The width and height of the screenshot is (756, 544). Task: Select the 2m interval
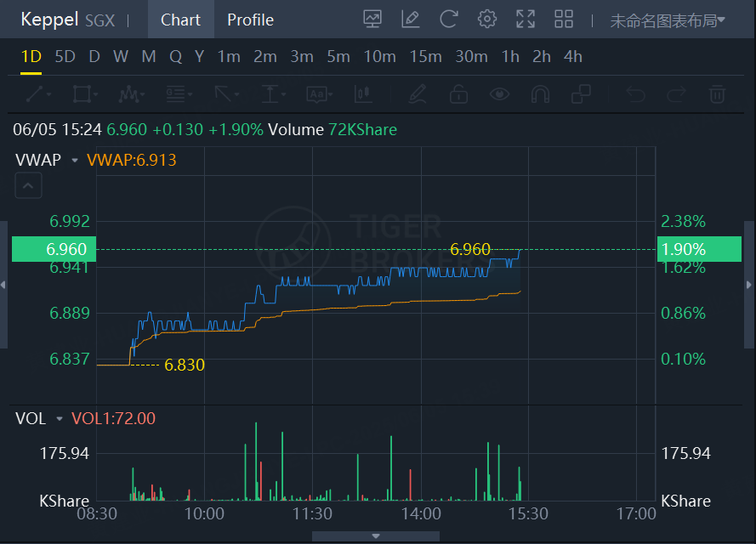(265, 57)
